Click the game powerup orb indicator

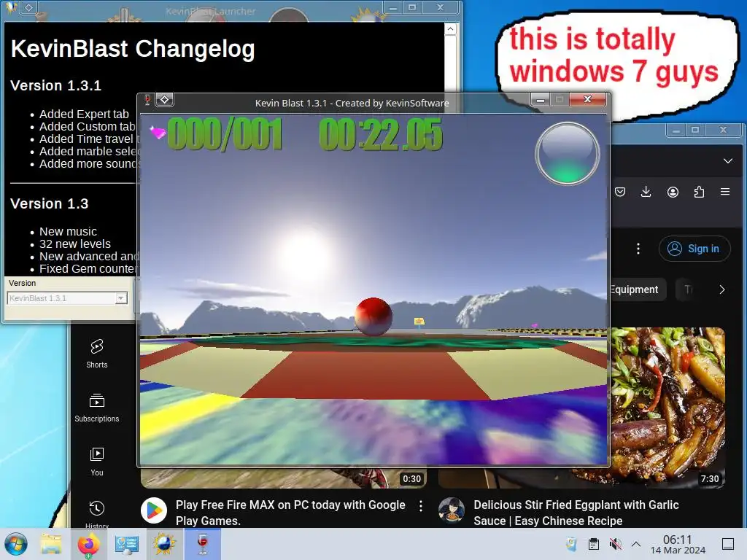click(567, 153)
